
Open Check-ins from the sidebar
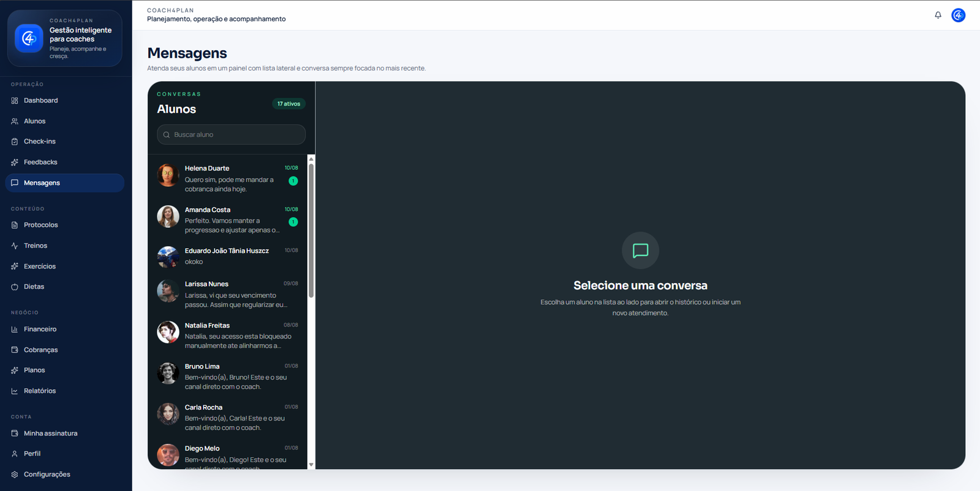[x=65, y=142]
